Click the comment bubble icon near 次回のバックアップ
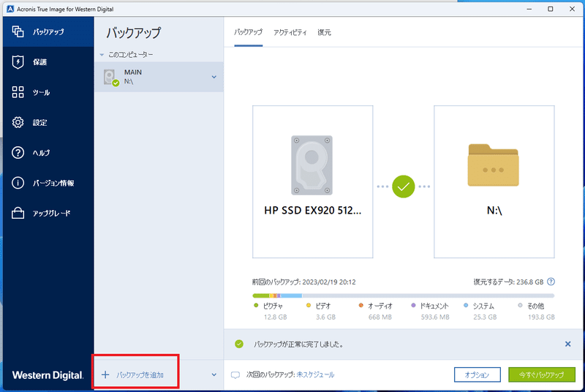The width and height of the screenshot is (585, 392). point(235,375)
